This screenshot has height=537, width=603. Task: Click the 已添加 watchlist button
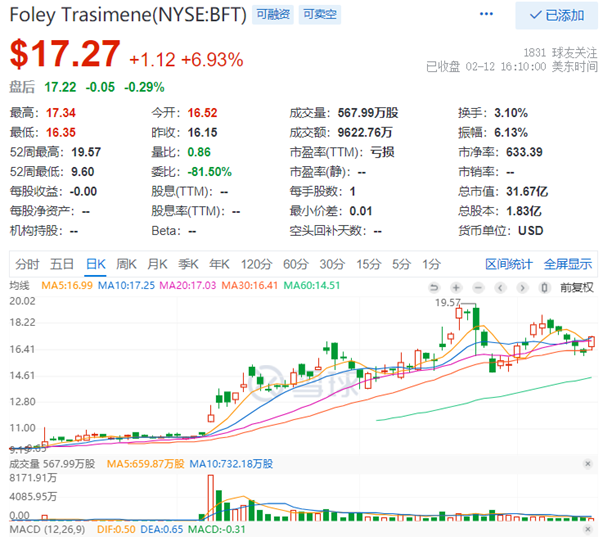pyautogui.click(x=556, y=15)
